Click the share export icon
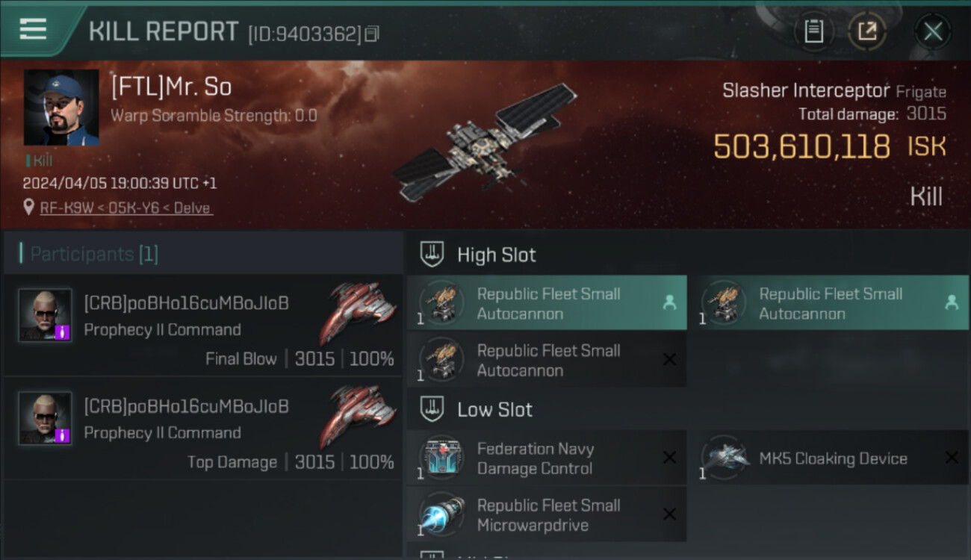 tap(867, 31)
